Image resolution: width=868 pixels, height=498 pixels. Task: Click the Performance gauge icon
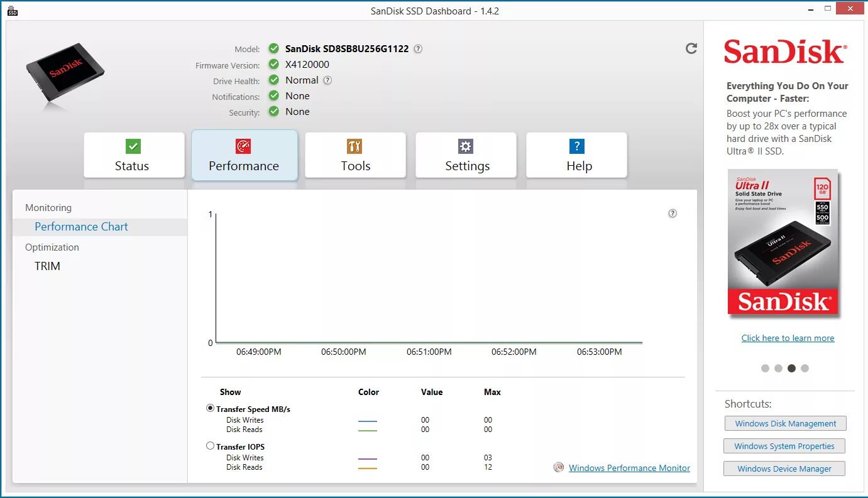point(244,145)
